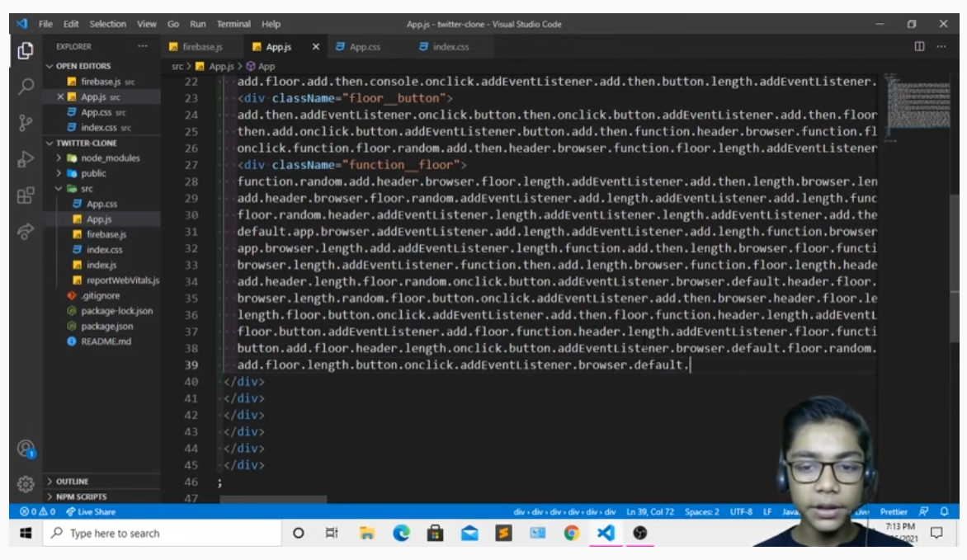Open the Edit menu
Screen dimensions: 967x560
[x=71, y=24]
